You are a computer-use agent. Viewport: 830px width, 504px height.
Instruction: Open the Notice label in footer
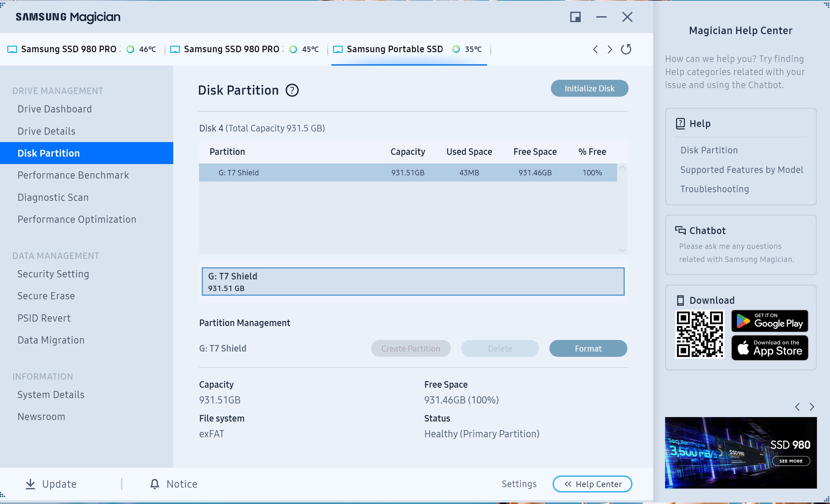pyautogui.click(x=182, y=484)
